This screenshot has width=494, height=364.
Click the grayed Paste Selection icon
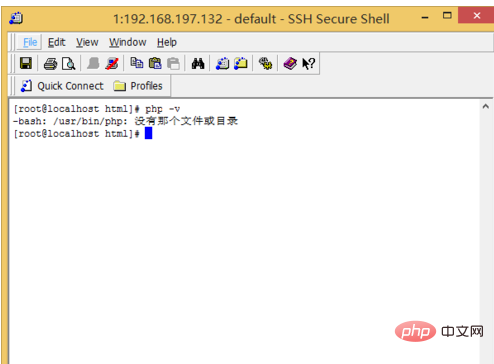pos(173,63)
